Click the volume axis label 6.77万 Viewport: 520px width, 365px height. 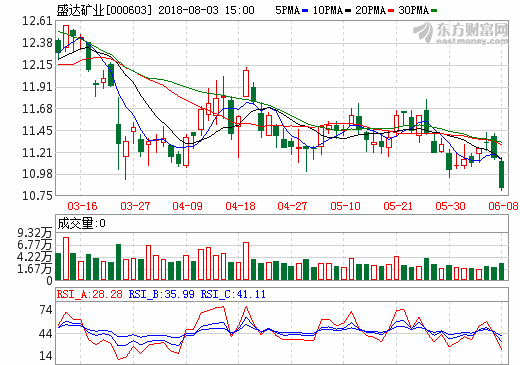35,245
